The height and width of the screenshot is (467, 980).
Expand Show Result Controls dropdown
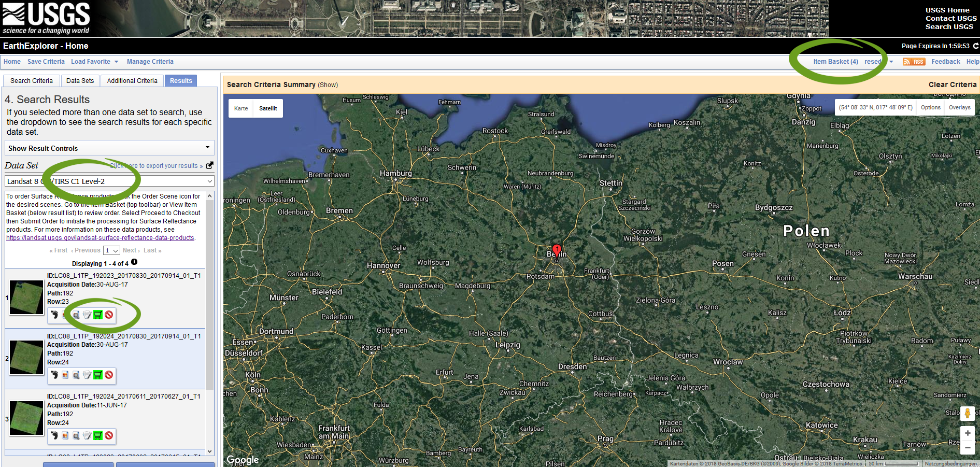[109, 148]
